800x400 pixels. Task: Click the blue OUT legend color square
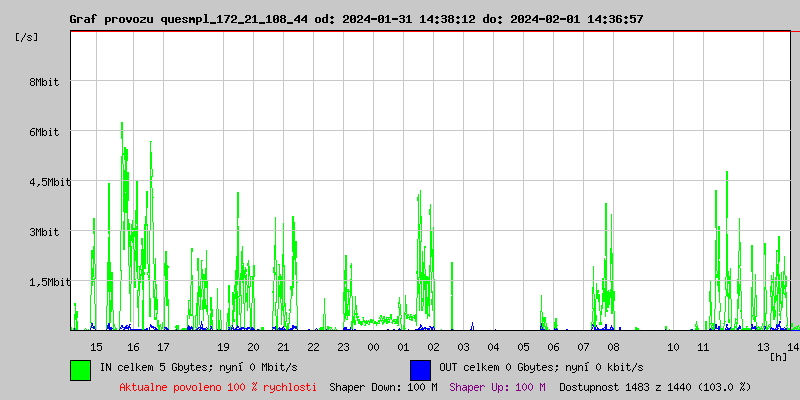[x=420, y=369]
